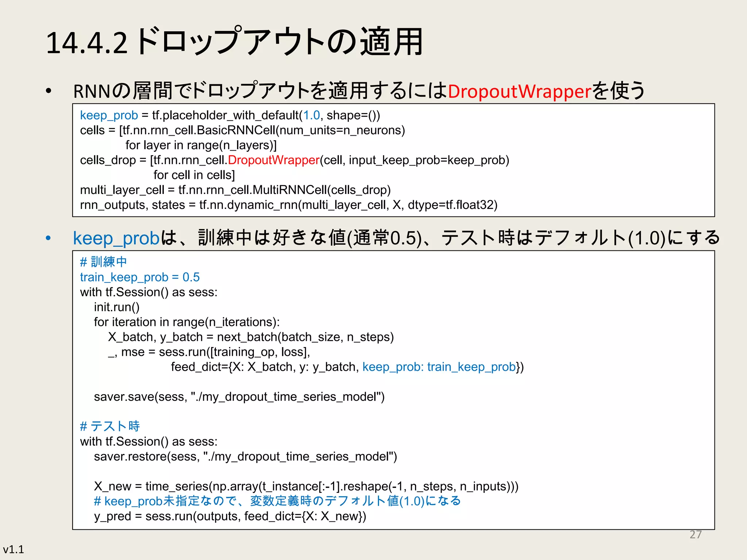Viewport: 747px width, 560px height.
Task: Click 'for iteration in range(n_iterations):' line
Action: (x=187, y=322)
